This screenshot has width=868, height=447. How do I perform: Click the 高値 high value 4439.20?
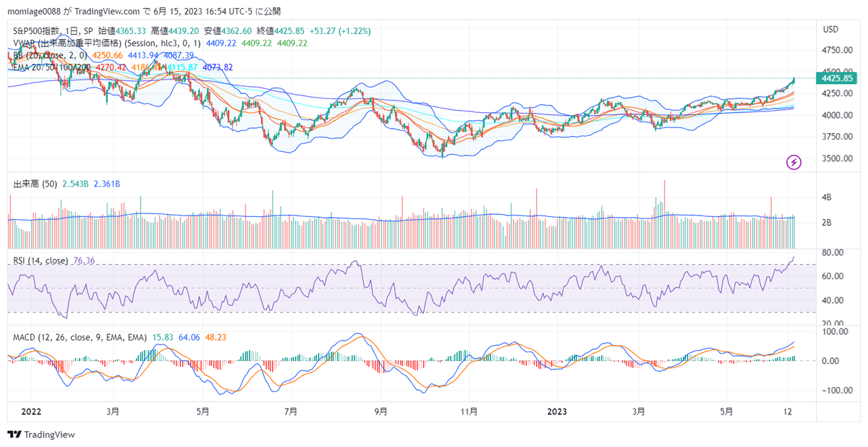[184, 31]
